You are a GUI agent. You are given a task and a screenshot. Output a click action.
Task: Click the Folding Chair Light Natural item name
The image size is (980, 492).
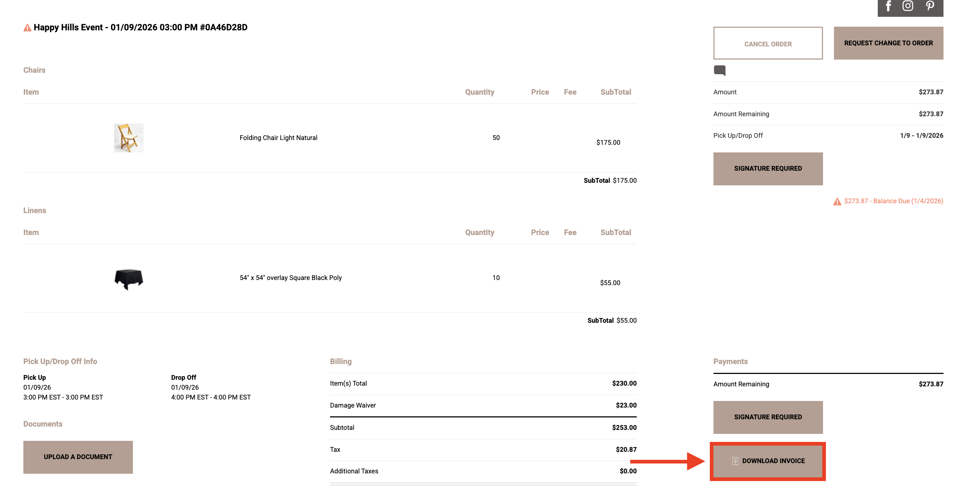[278, 138]
